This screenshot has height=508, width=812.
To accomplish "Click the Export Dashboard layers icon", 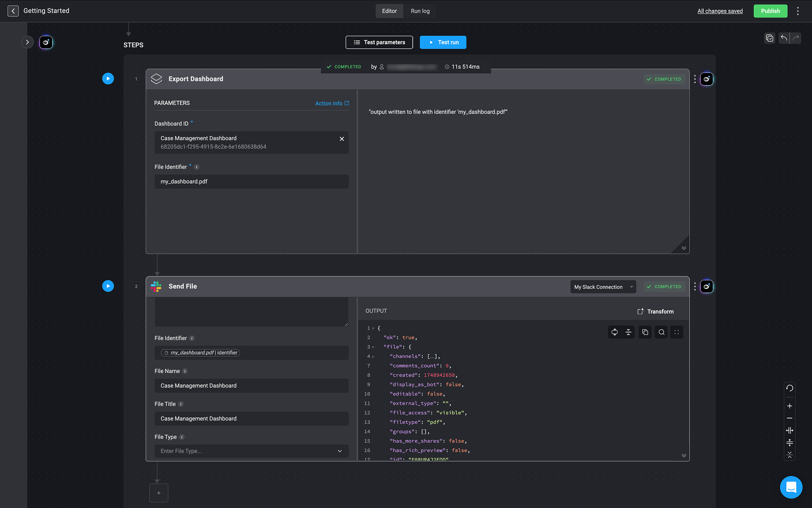I will coord(156,79).
